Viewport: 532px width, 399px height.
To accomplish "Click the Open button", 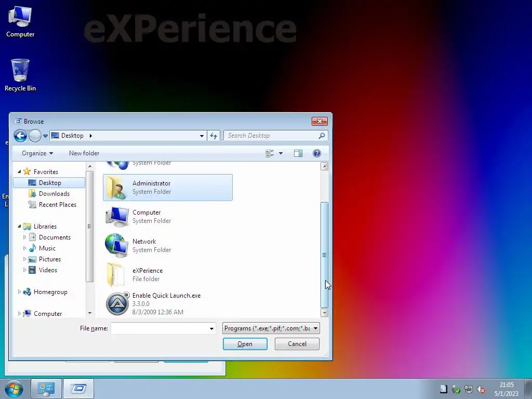I will coord(245,344).
